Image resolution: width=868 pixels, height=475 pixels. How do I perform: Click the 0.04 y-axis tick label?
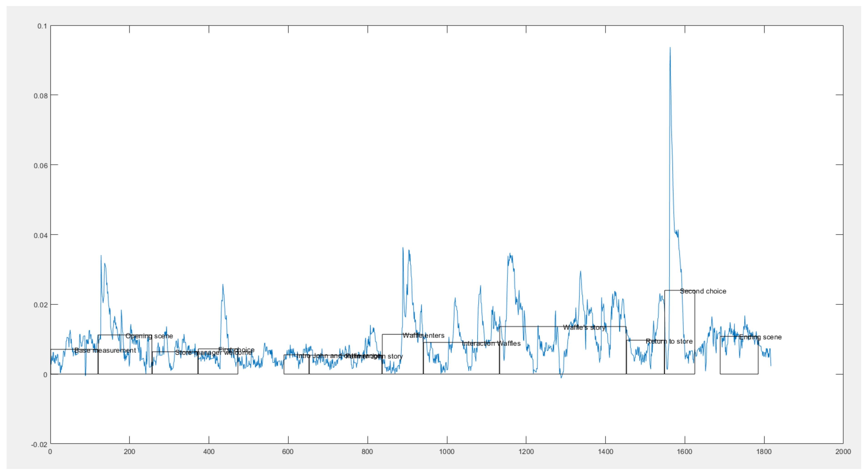pos(40,235)
